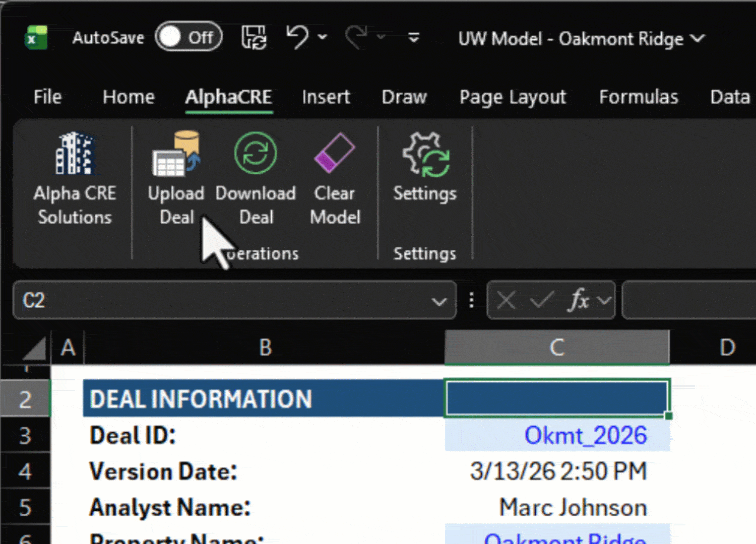Open the Name Box dropdown

click(437, 300)
